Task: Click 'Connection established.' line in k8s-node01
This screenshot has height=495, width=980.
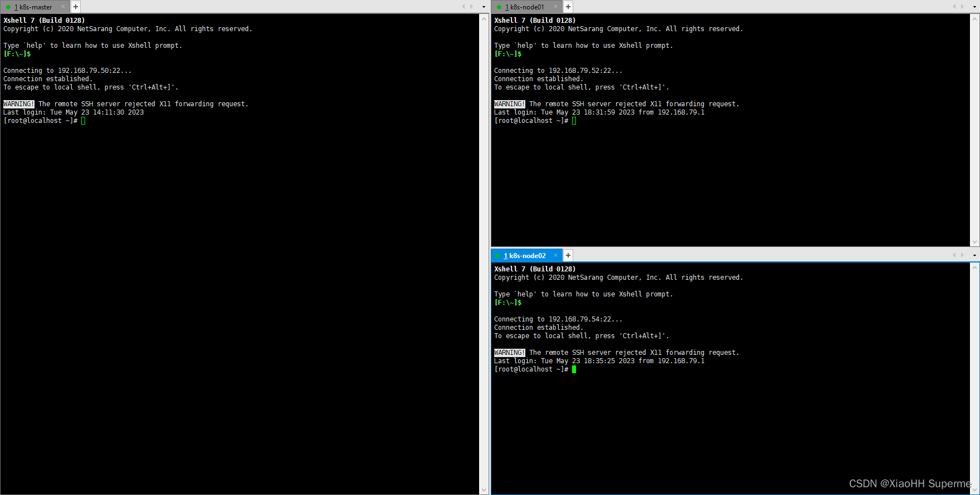Action: [539, 79]
